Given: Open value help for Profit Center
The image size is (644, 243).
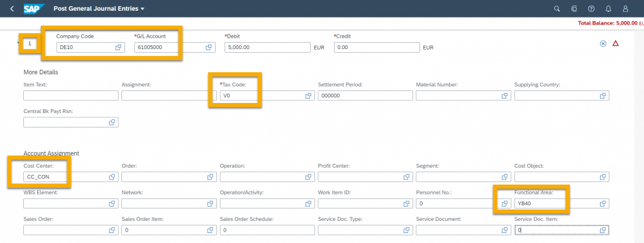Looking at the screenshot, I should pyautogui.click(x=406, y=177).
